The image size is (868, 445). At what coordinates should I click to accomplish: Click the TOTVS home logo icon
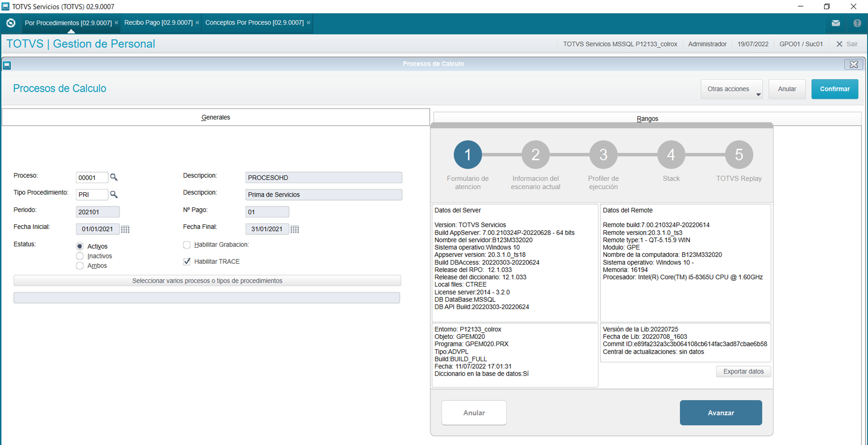[11, 23]
